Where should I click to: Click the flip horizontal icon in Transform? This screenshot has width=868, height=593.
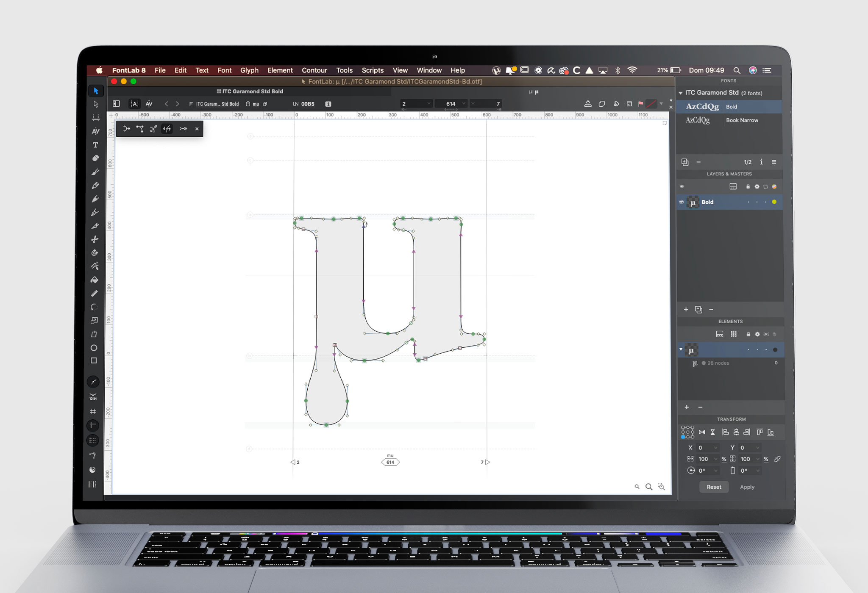point(702,432)
